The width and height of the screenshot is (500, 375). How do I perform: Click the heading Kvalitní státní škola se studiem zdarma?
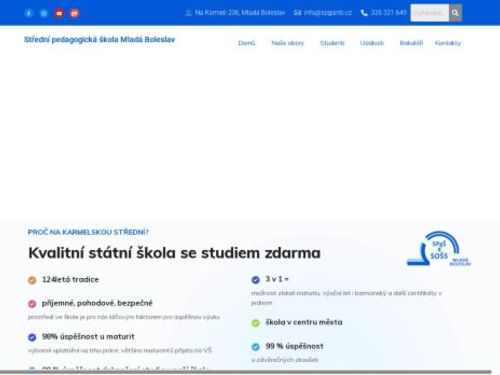tap(174, 253)
